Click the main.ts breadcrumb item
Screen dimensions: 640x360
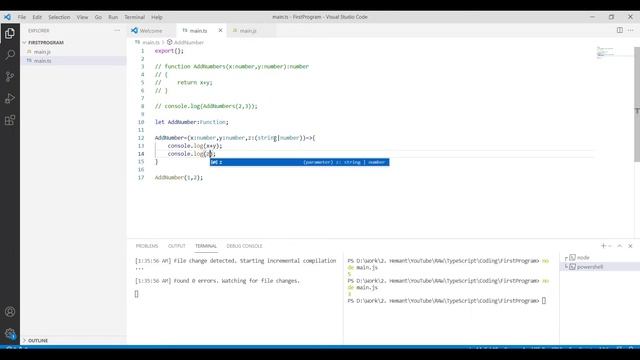pos(151,42)
